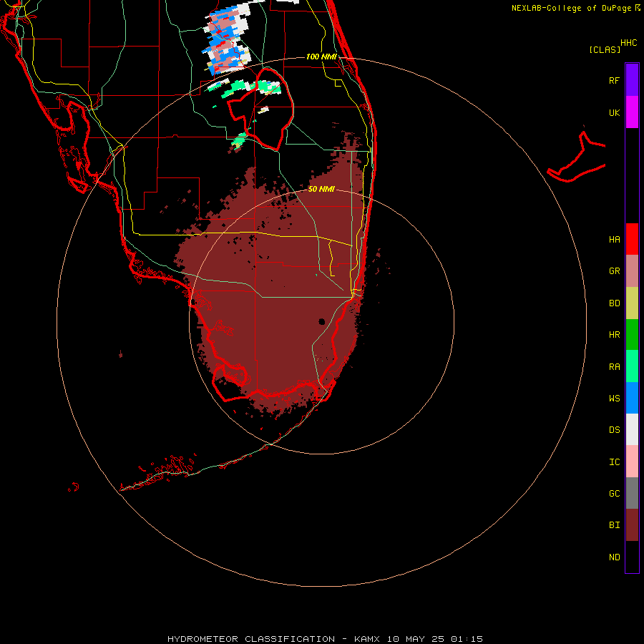Click the WS blue legend swatch

(x=632, y=398)
